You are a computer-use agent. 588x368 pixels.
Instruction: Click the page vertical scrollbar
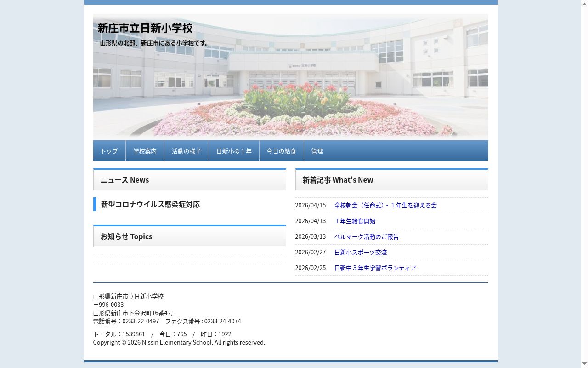(x=584, y=184)
